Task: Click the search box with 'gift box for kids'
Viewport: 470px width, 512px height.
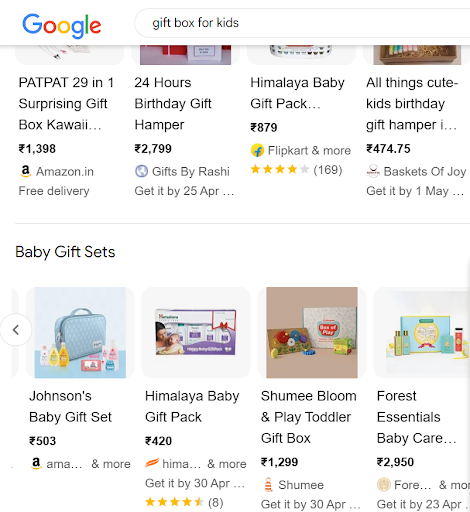Action: point(302,23)
